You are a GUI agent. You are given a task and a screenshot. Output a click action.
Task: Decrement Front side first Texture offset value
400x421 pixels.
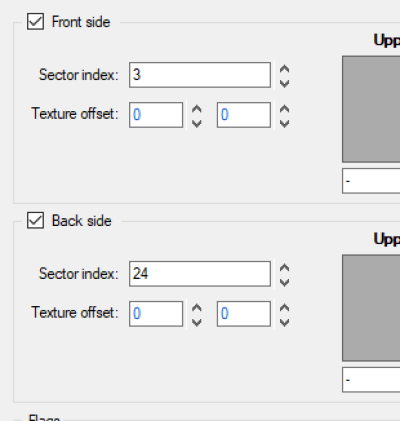point(197,122)
